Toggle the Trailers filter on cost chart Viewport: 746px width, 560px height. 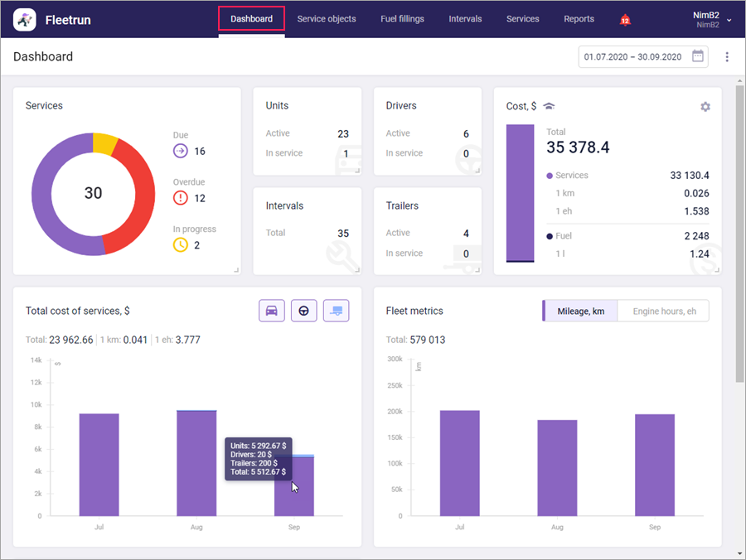pyautogui.click(x=336, y=311)
